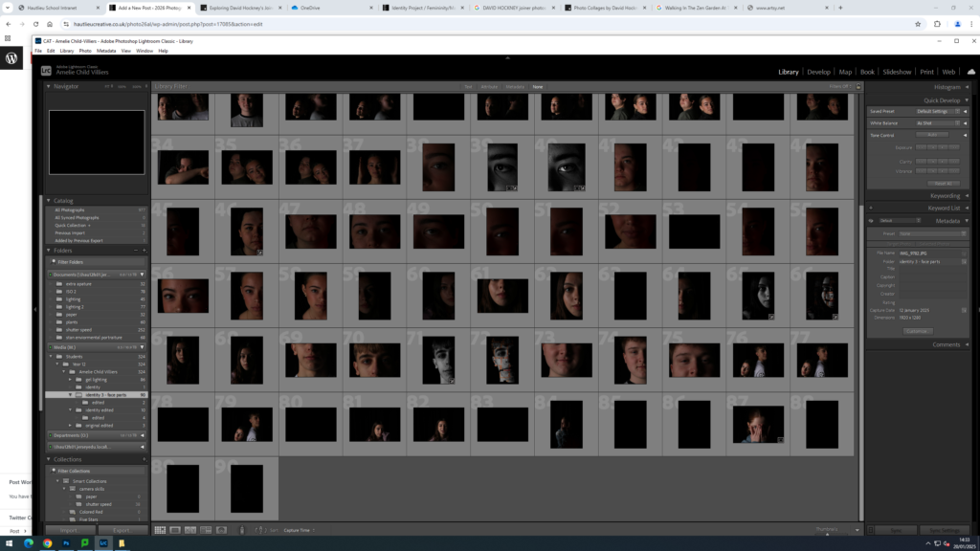The image size is (980, 551).
Task: Click the eye icon in Metadata panel
Action: click(x=871, y=221)
